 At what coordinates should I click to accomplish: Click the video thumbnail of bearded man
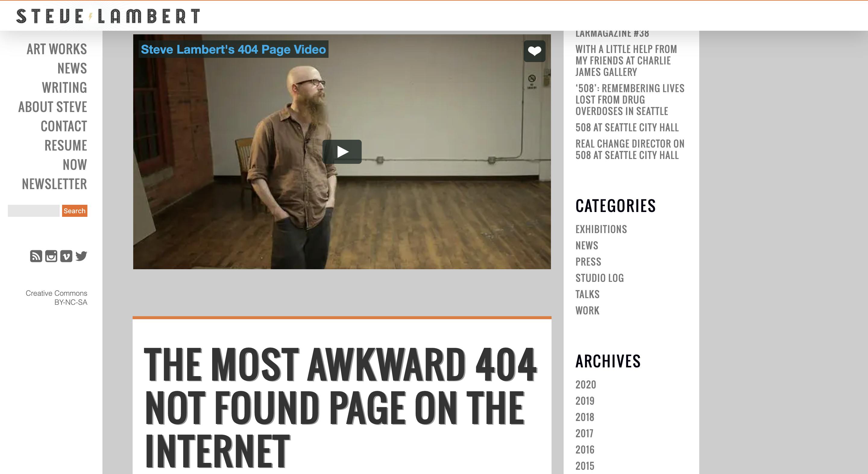coord(342,151)
